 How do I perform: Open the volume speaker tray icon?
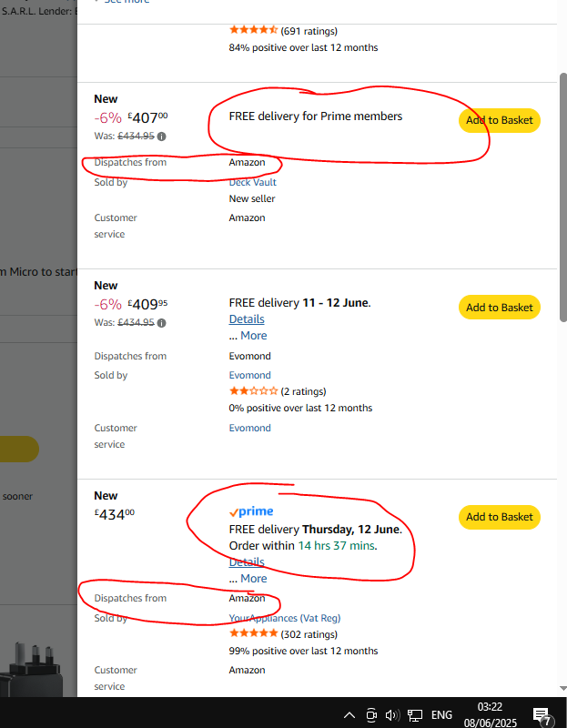pos(393,715)
